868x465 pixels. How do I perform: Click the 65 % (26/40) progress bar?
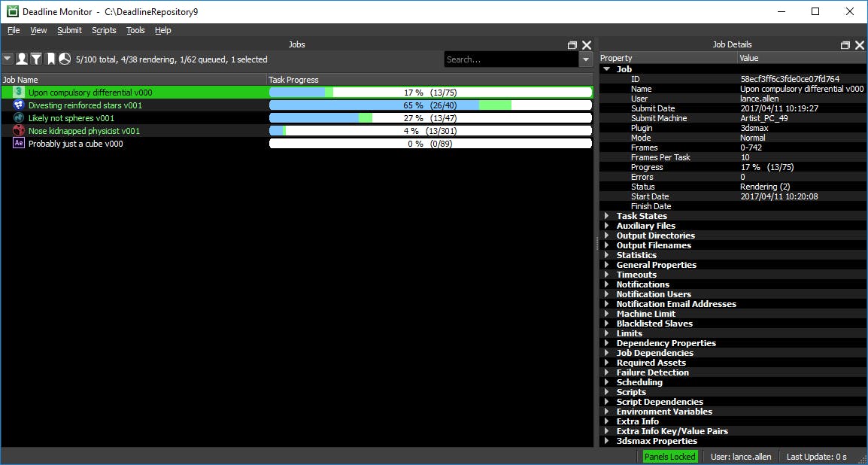click(x=430, y=105)
